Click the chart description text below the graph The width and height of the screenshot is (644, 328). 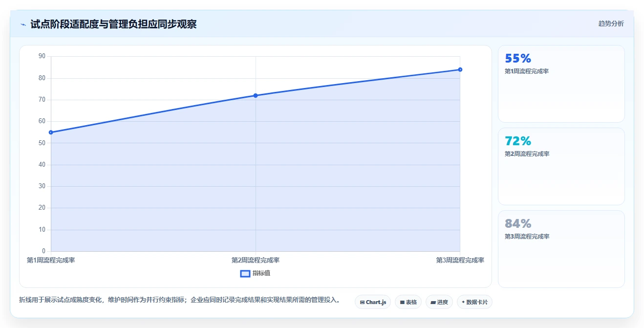[x=180, y=300]
